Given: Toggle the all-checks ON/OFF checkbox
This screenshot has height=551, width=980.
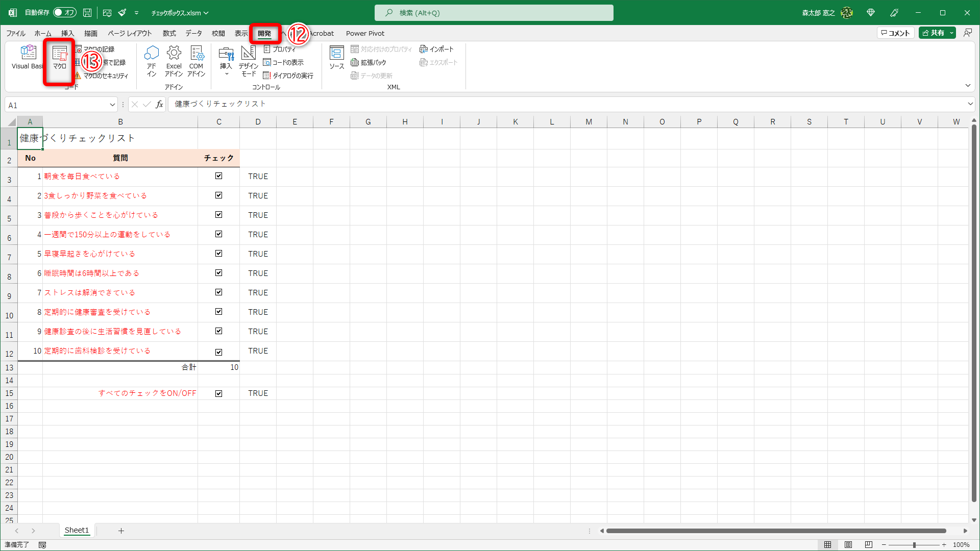Looking at the screenshot, I should [218, 393].
